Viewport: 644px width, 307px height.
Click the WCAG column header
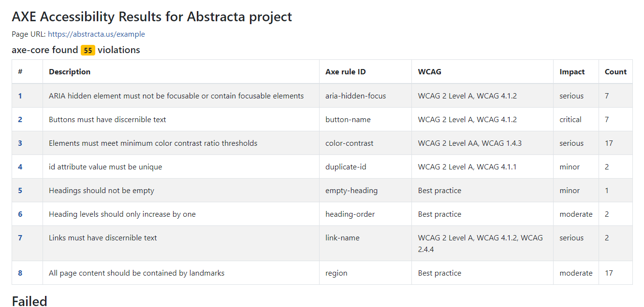click(x=430, y=72)
